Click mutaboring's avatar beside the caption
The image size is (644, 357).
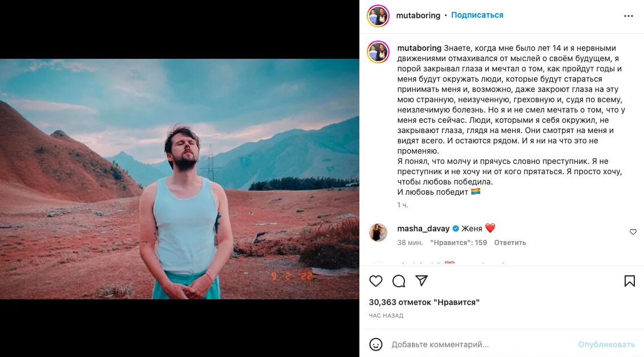(x=378, y=52)
